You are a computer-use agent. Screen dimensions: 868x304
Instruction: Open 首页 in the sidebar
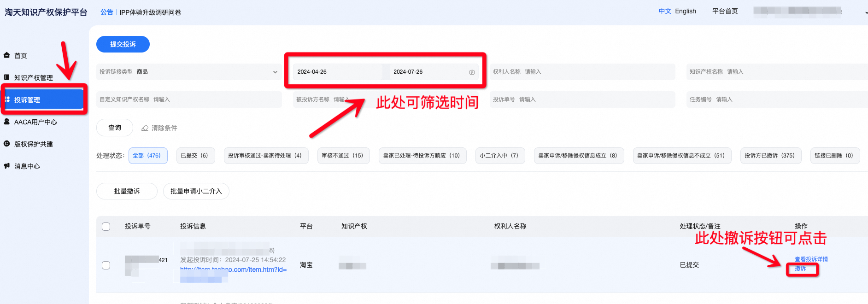20,56
